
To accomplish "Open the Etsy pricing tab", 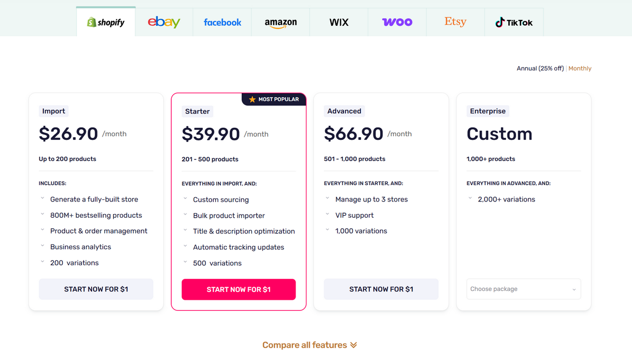I will pyautogui.click(x=455, y=22).
